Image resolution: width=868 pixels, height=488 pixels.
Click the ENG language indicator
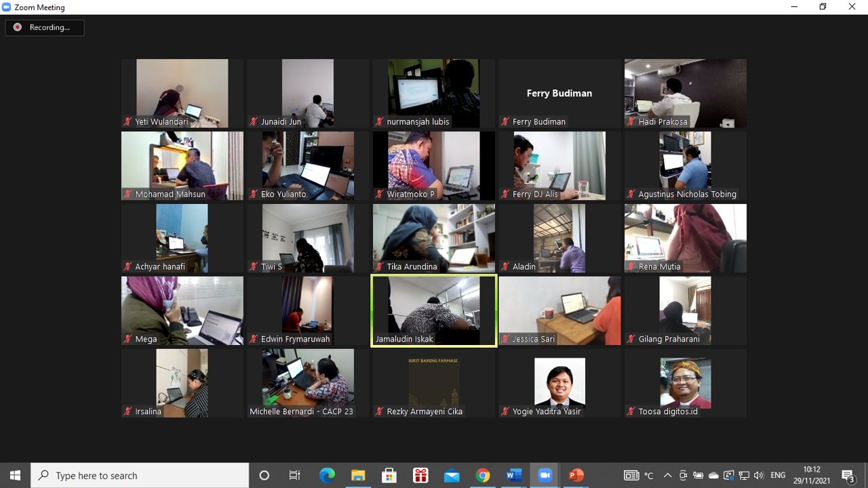click(x=778, y=475)
